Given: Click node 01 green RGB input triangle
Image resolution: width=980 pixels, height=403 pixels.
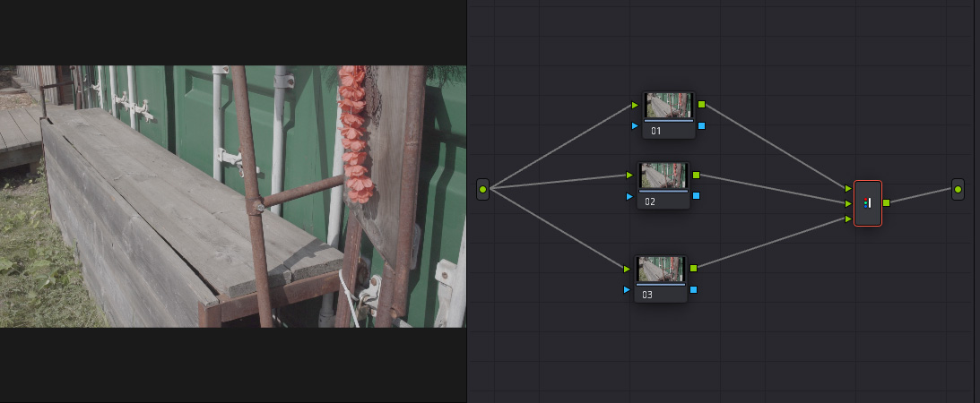Looking at the screenshot, I should (635, 106).
